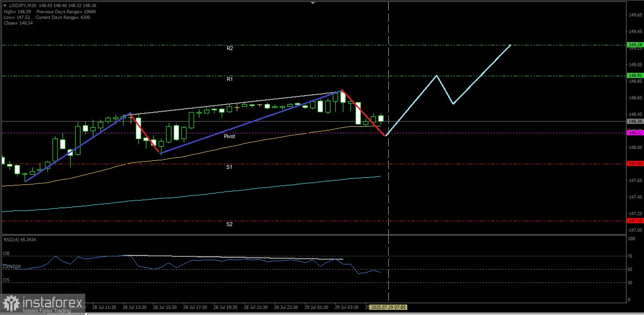Click the Pivot level label
Screen dimensions: 644x315
(x=229, y=136)
